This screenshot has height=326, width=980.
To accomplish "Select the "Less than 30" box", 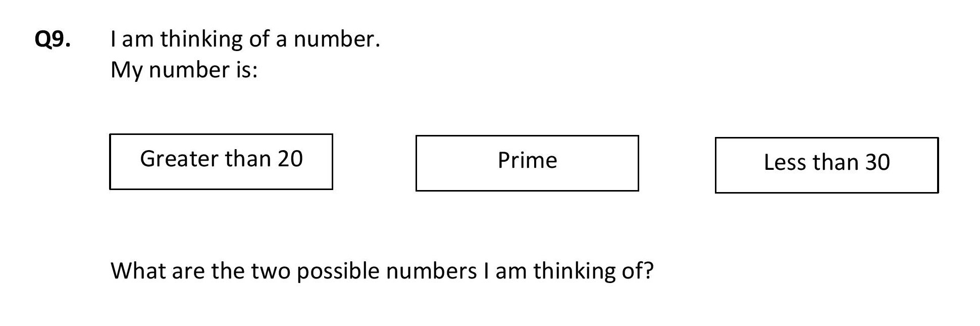I will (827, 165).
